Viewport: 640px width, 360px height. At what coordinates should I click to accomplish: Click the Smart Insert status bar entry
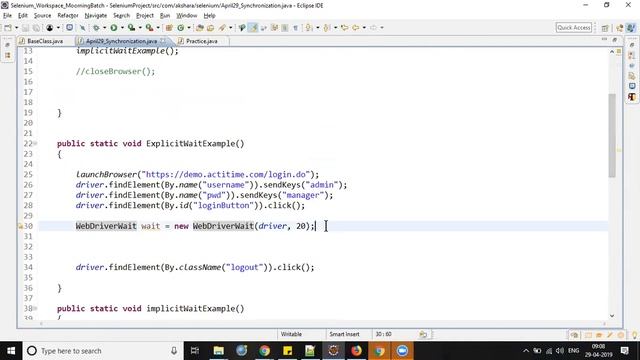[344, 334]
